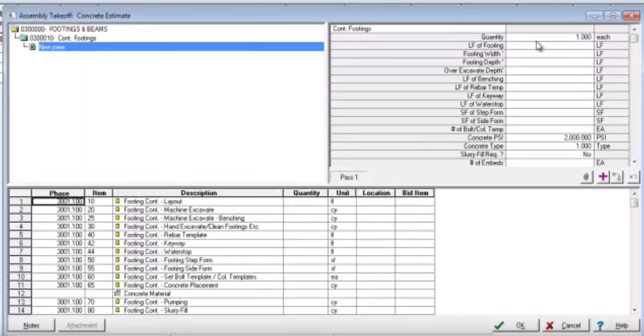Click item icon for Footing Cont. - Keyway

click(117, 243)
